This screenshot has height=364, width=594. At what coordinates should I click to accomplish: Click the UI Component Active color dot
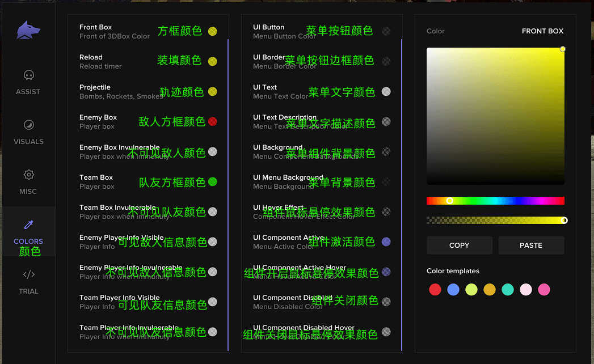[386, 242]
